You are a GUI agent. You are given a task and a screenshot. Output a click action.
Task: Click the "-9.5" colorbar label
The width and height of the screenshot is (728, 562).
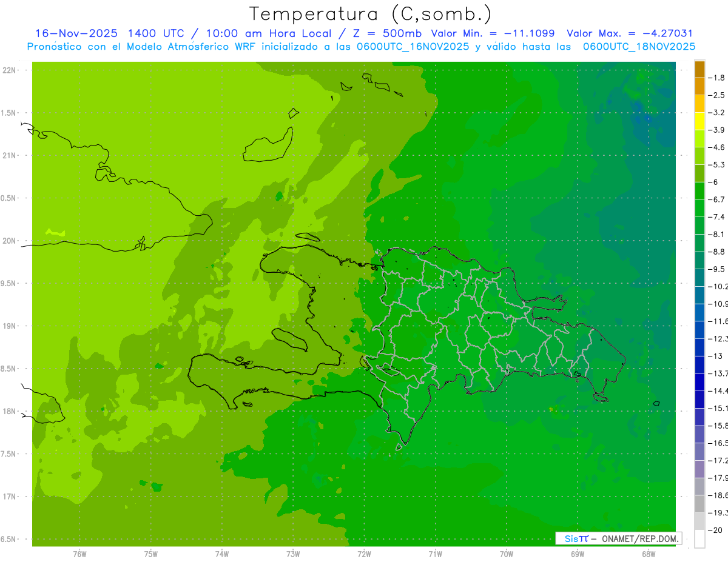click(716, 269)
